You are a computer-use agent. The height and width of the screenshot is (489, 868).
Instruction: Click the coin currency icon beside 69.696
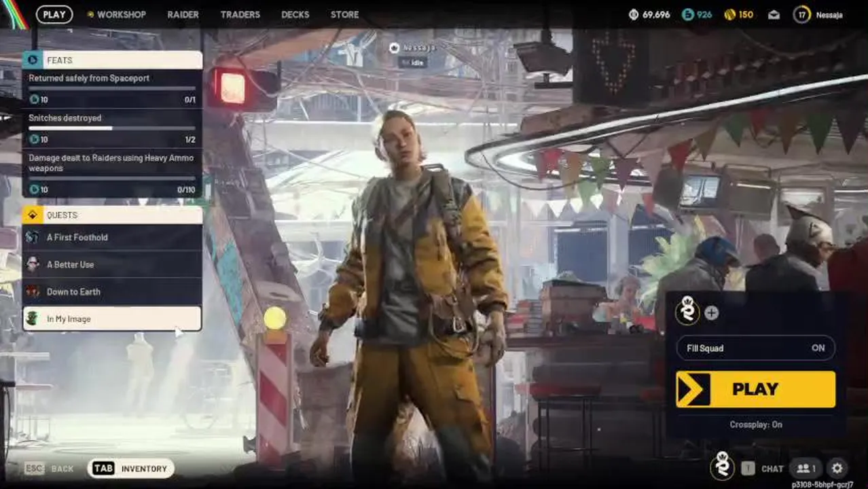(x=634, y=14)
